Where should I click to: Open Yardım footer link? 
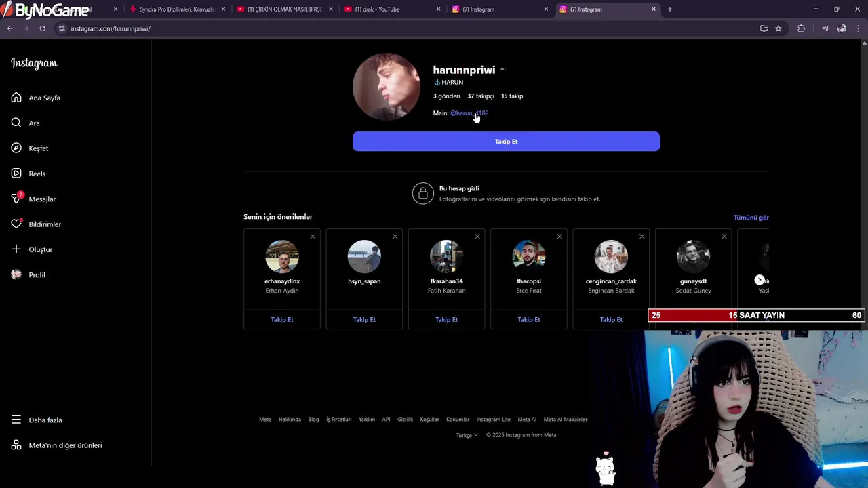point(367,419)
